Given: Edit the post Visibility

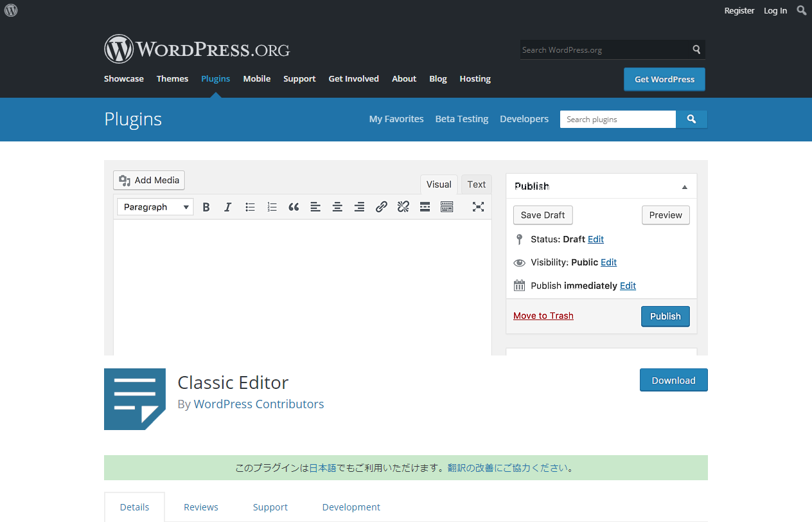Looking at the screenshot, I should coord(608,262).
